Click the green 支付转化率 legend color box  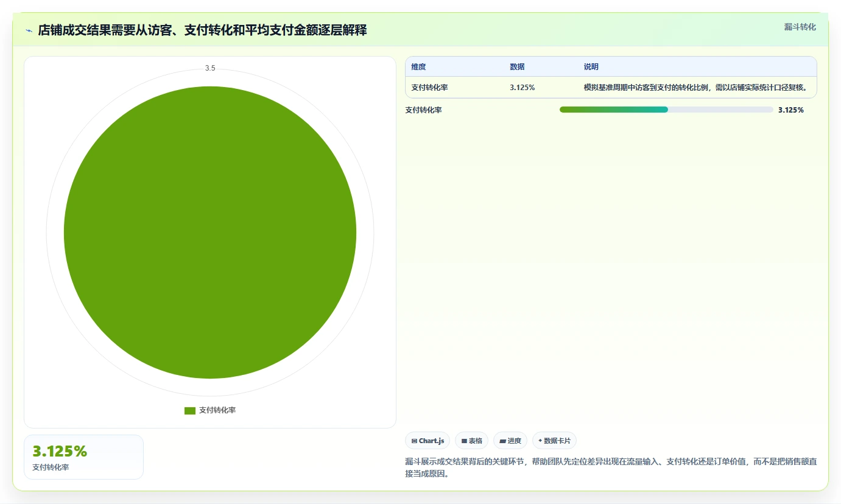pos(190,411)
